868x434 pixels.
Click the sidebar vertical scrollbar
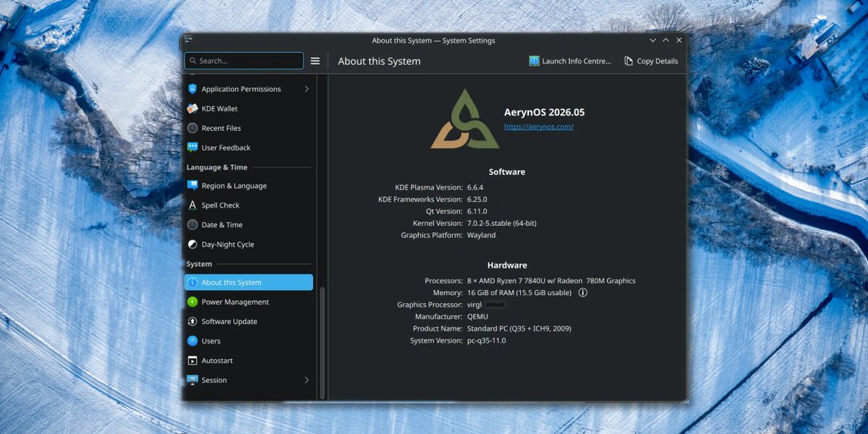click(x=323, y=341)
